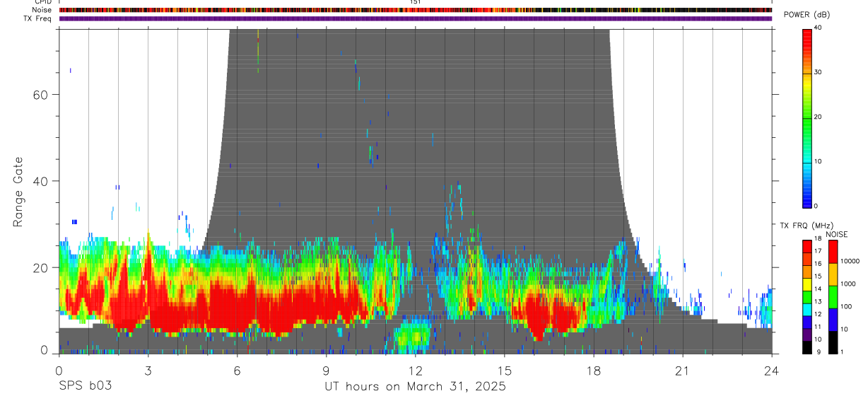Click the 40 tick on Range Gate axis
Viewport: 868px width, 401px height.
click(42, 181)
